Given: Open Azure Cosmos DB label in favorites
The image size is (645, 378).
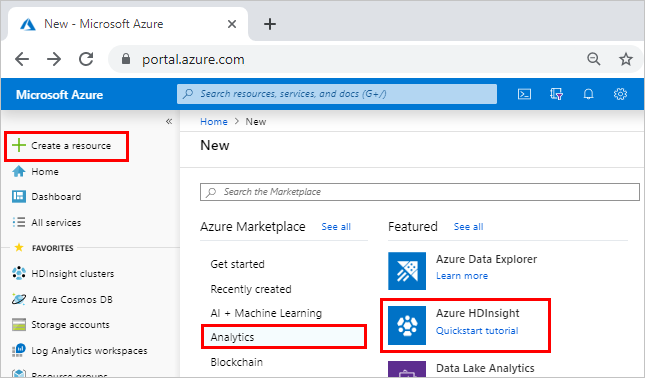Looking at the screenshot, I should (72, 299).
